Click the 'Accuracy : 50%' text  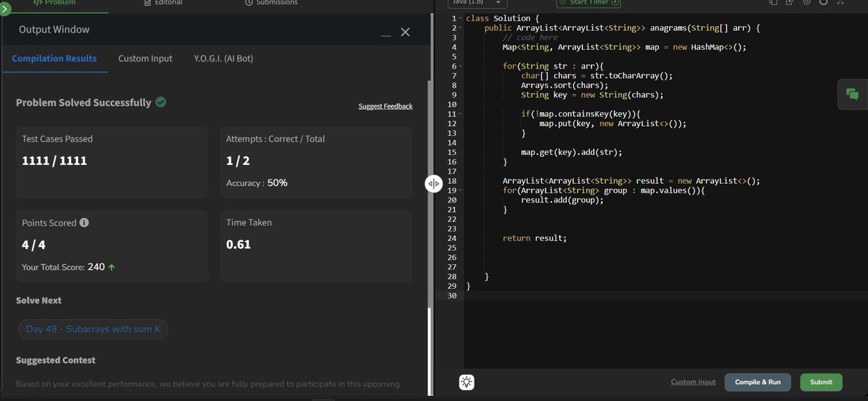click(x=257, y=183)
